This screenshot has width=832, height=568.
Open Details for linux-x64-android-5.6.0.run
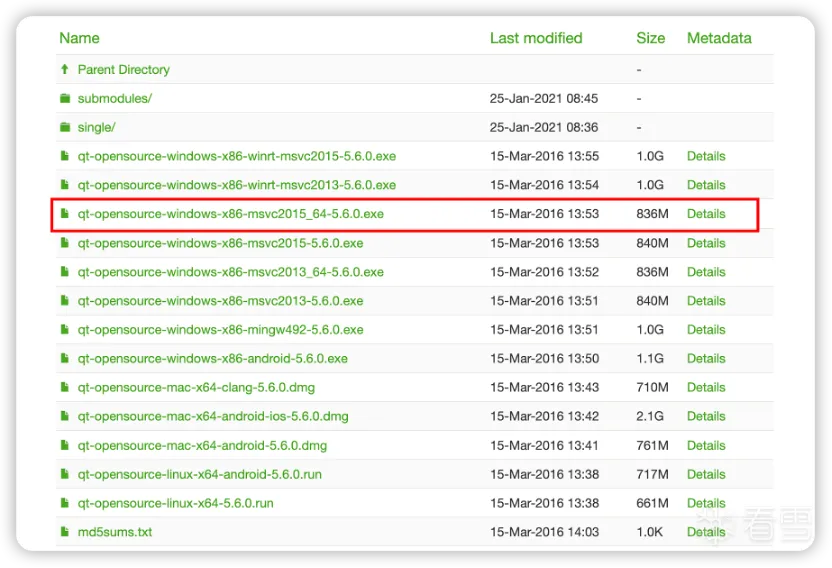click(x=706, y=474)
